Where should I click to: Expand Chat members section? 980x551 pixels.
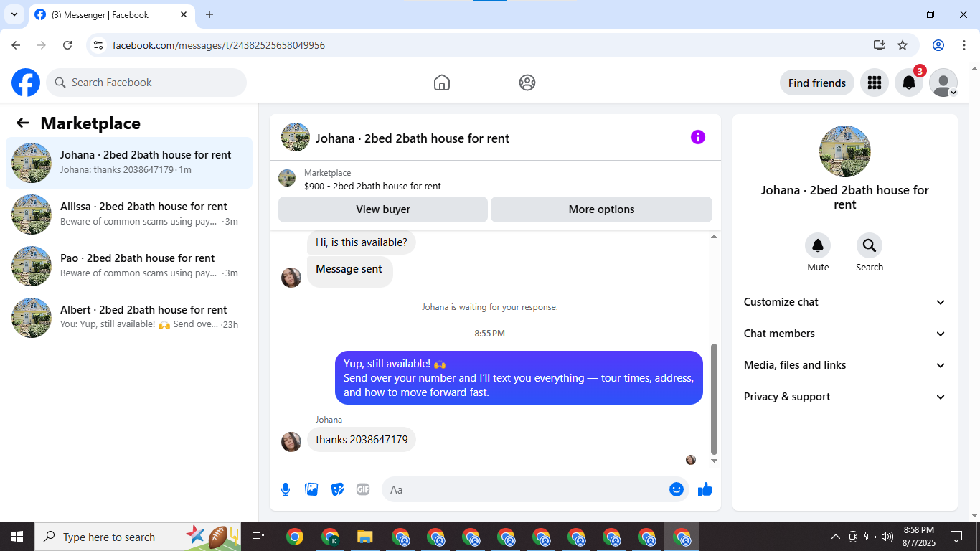pyautogui.click(x=845, y=334)
